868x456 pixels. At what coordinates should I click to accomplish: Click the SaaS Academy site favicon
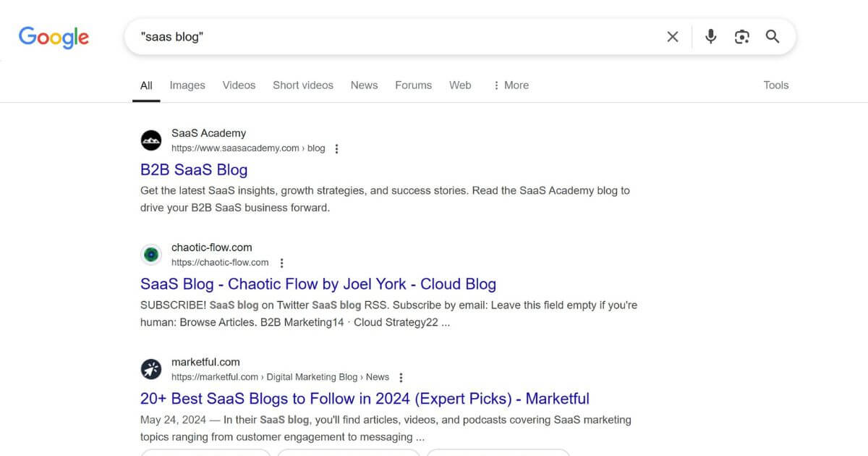coord(151,140)
